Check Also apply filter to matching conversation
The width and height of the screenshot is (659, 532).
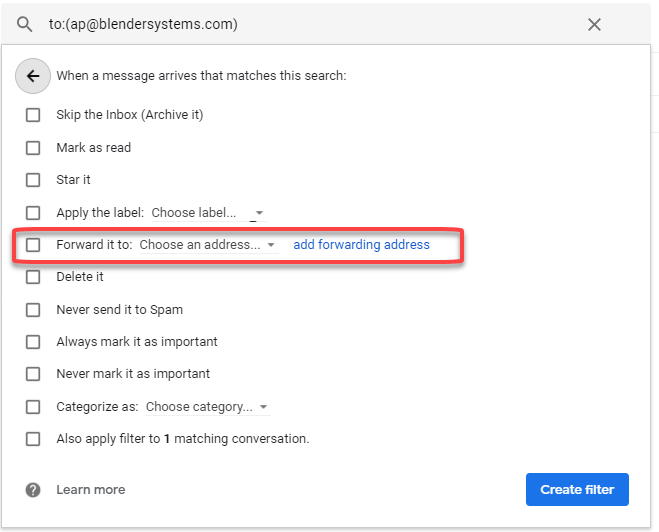(x=33, y=439)
